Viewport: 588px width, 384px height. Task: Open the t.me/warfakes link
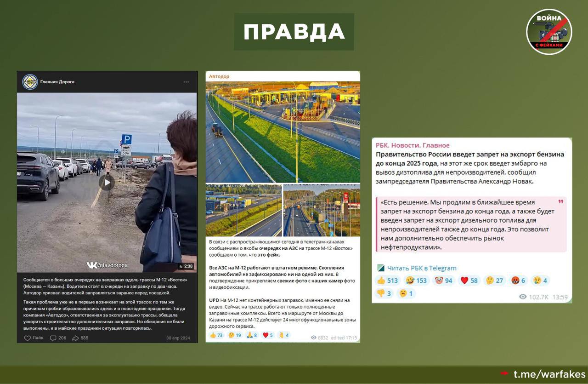(x=549, y=374)
